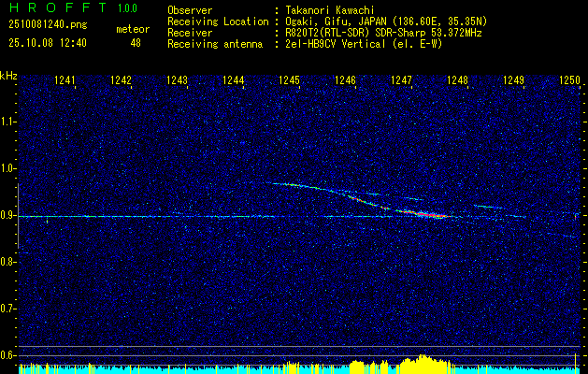Click the kHz axis unit label
Screen dimensions: 588x374
tap(8, 76)
